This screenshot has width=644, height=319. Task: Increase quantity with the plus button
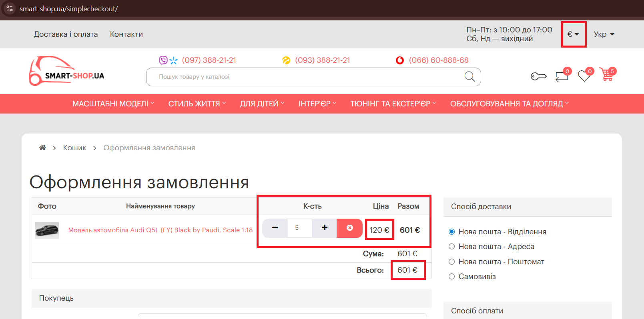coord(324,228)
